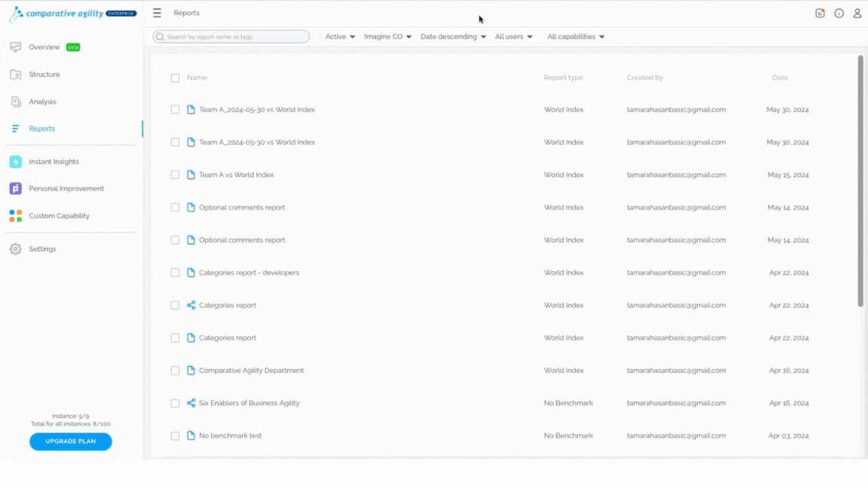Open the Active status dropdown
The width and height of the screenshot is (868, 488).
pyautogui.click(x=340, y=36)
